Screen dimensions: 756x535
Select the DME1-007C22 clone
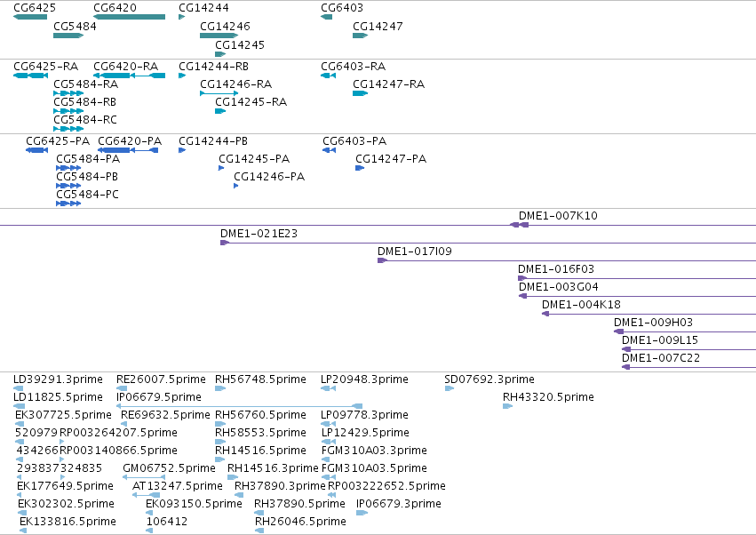pos(689,367)
